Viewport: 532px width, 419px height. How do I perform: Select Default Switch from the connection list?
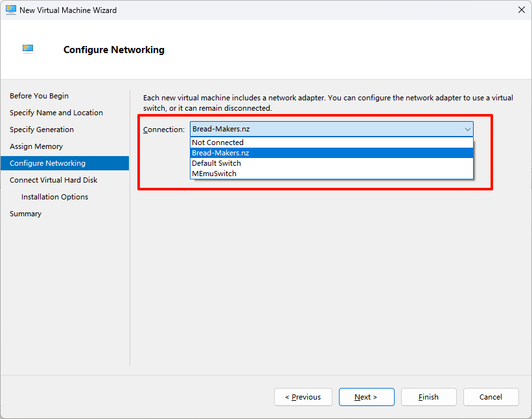pos(216,163)
